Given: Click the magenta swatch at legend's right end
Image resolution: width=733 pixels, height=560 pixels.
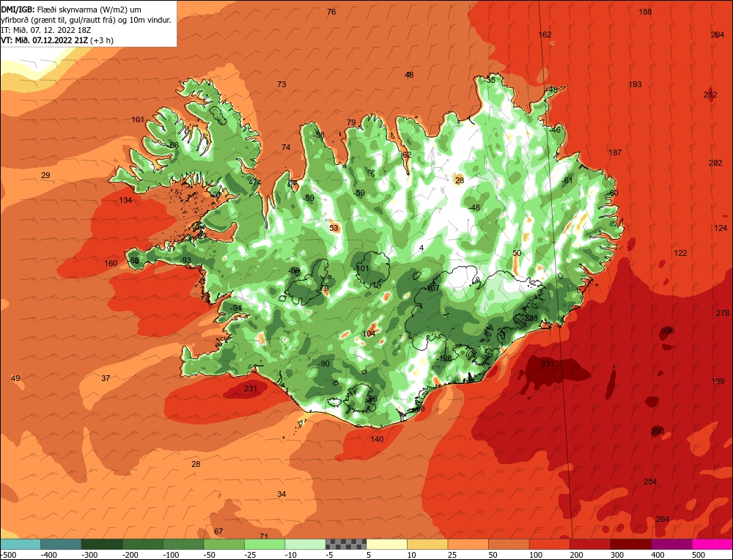Looking at the screenshot, I should [x=712, y=544].
